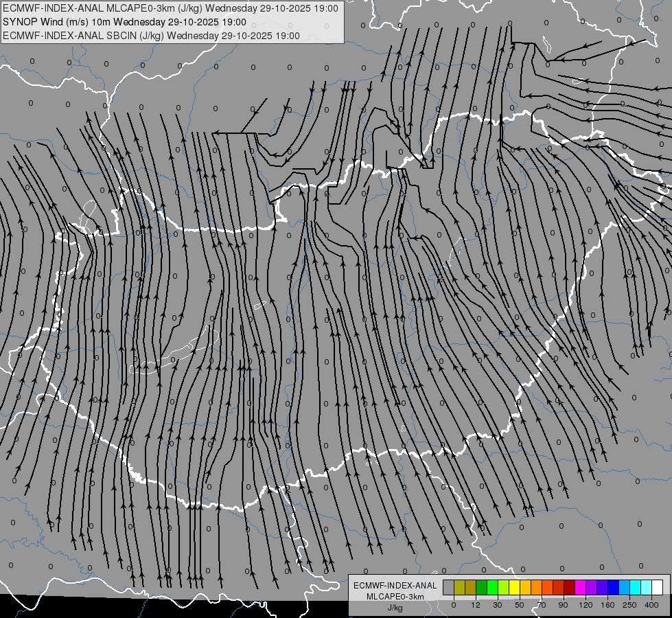This screenshot has height=618, width=672.
Task: Click the ECMWF-INDEX-ANAL label in the bottom legend
Action: point(395,586)
